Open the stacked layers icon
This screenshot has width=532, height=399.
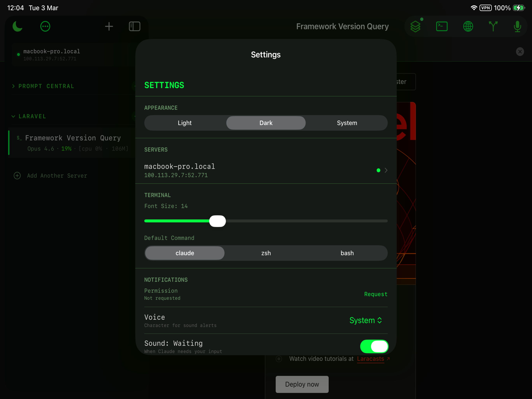tap(415, 26)
